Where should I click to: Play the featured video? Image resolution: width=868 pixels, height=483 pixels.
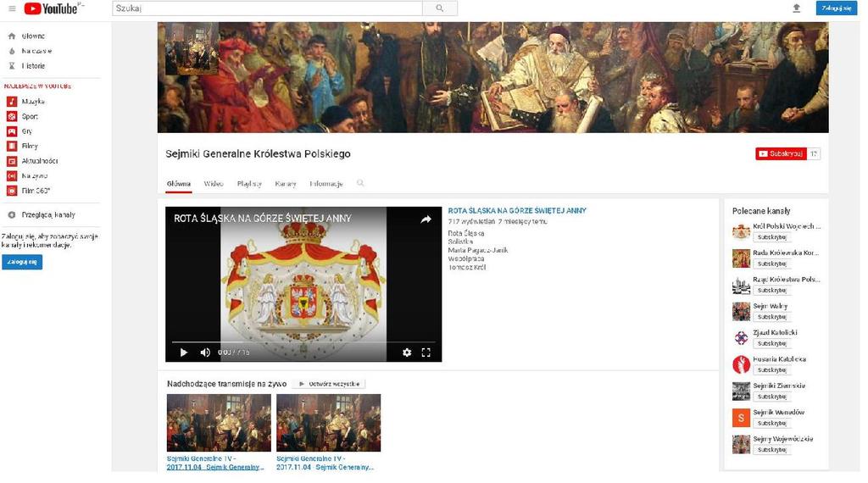point(184,353)
